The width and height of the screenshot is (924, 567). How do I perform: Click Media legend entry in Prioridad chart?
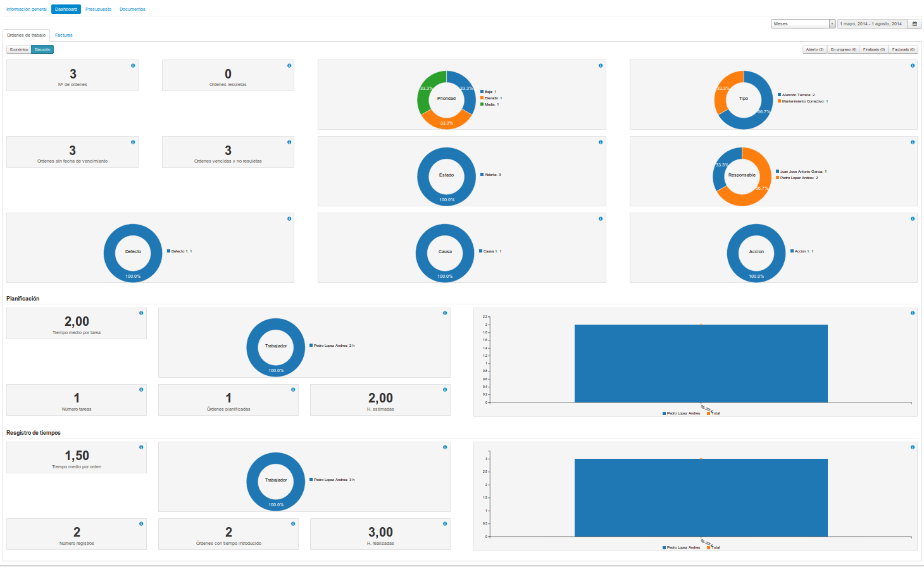489,104
